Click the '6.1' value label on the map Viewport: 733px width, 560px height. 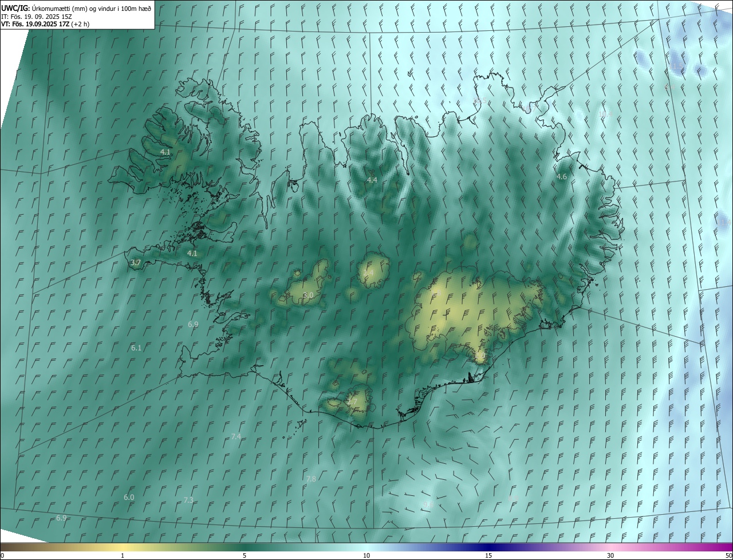[x=136, y=348]
